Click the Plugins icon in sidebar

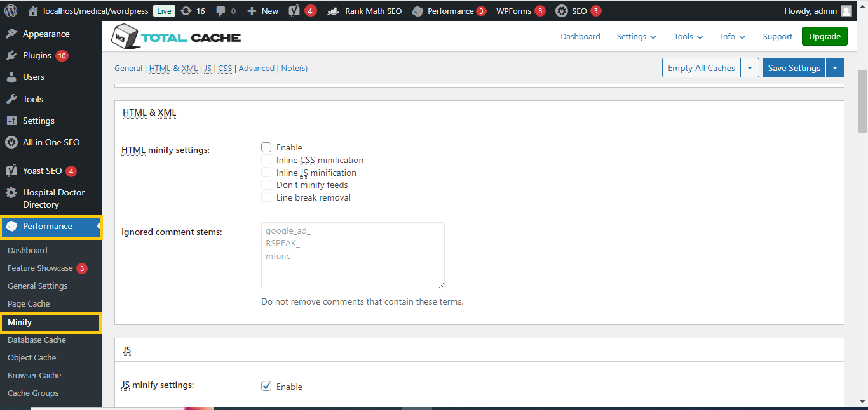(11, 55)
